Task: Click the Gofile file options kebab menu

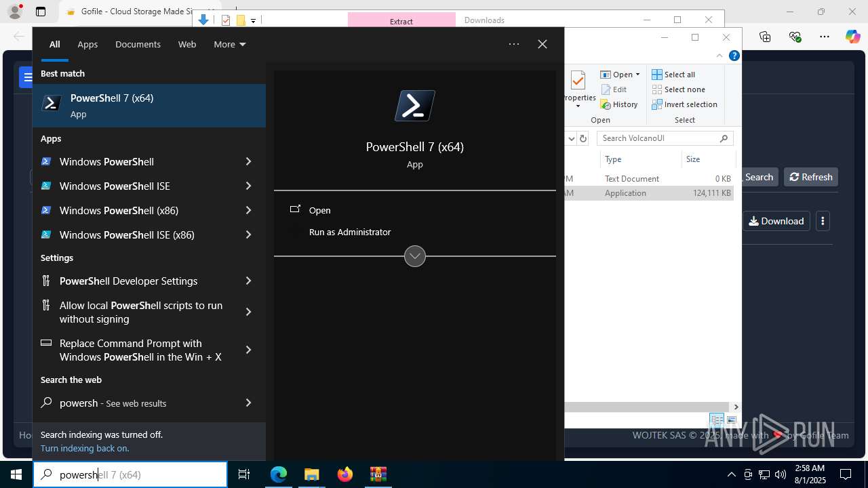Action: [823, 221]
